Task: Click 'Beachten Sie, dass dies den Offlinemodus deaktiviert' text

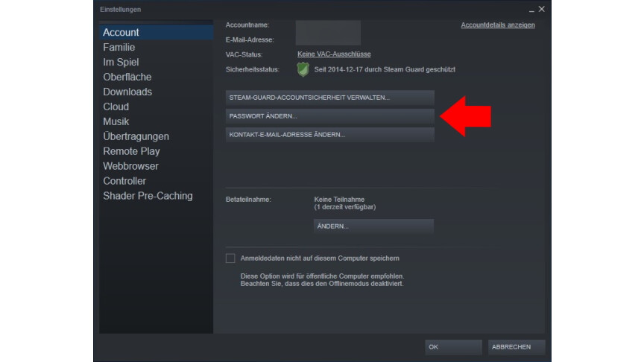Action: tap(322, 284)
